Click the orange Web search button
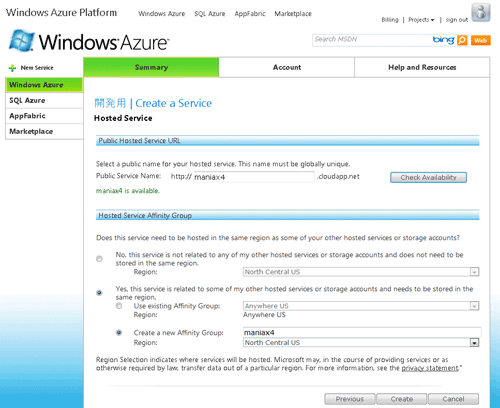Viewport: 500px width, 408px height. click(481, 40)
